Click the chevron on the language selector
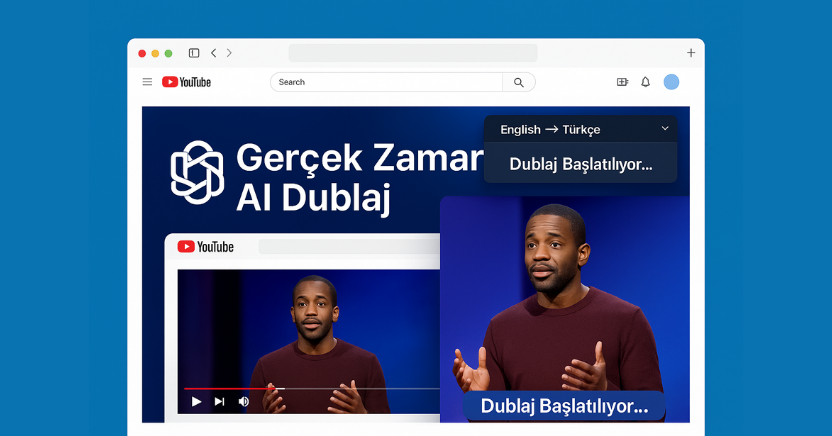Image resolution: width=832 pixels, height=436 pixels. (665, 129)
